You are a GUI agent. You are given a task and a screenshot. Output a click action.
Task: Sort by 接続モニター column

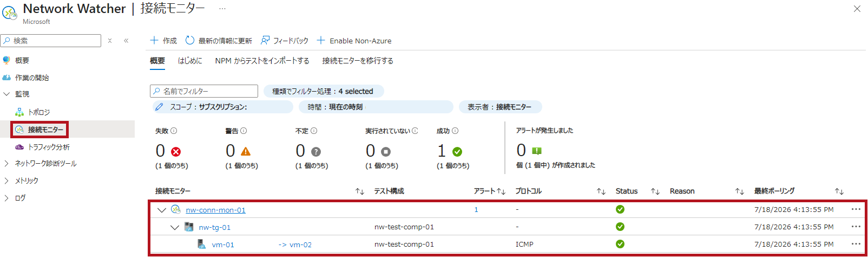360,191
